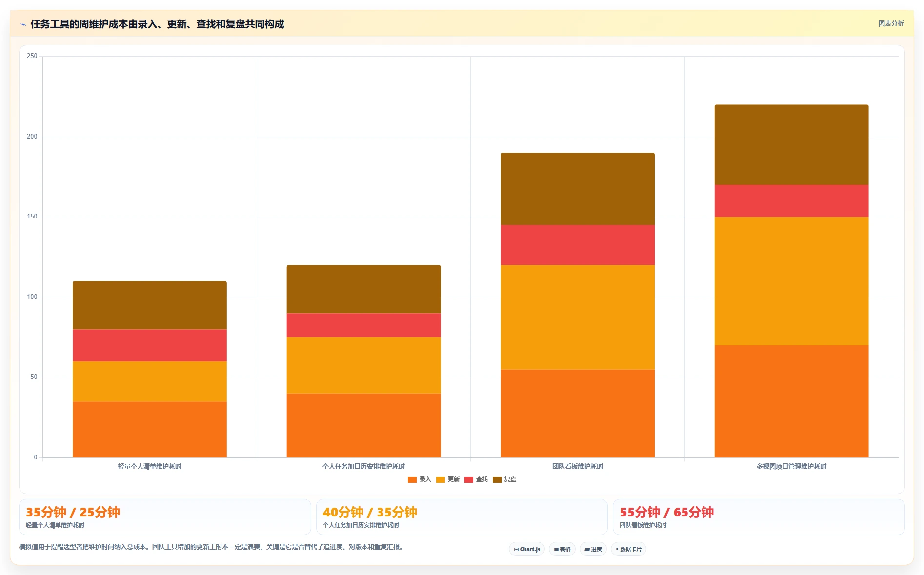Click the 更新 segment of 个人任务加日历安排 bar
Image resolution: width=924 pixels, height=575 pixels.
click(363, 365)
